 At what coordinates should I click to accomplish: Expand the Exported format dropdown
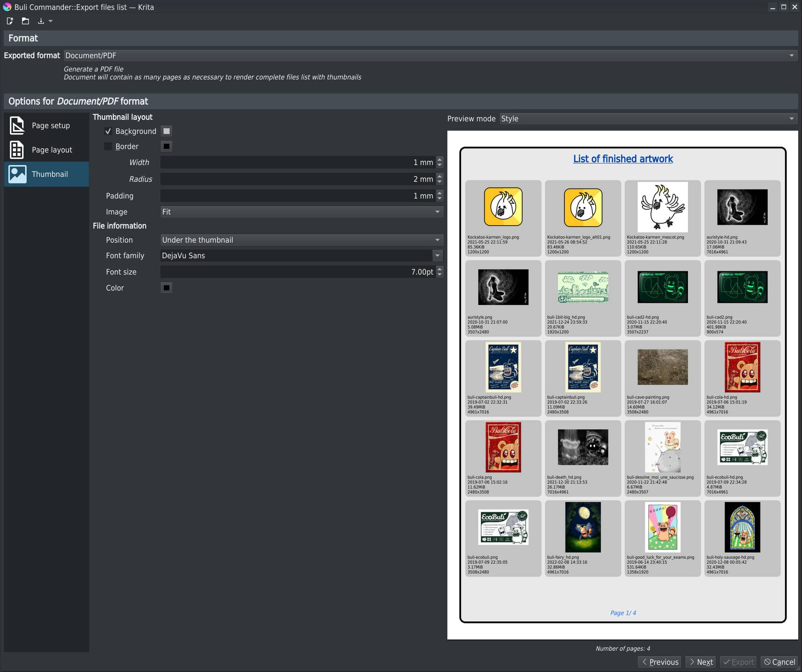click(430, 56)
